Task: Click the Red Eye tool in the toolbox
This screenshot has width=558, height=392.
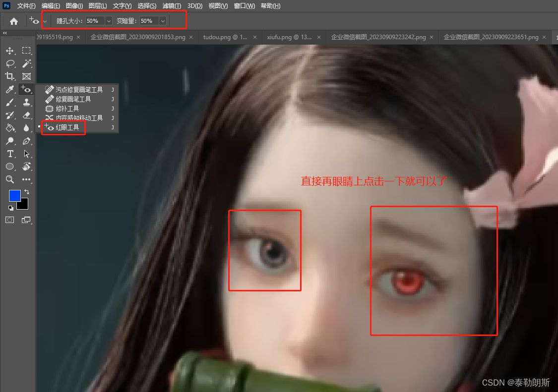Action: point(26,89)
